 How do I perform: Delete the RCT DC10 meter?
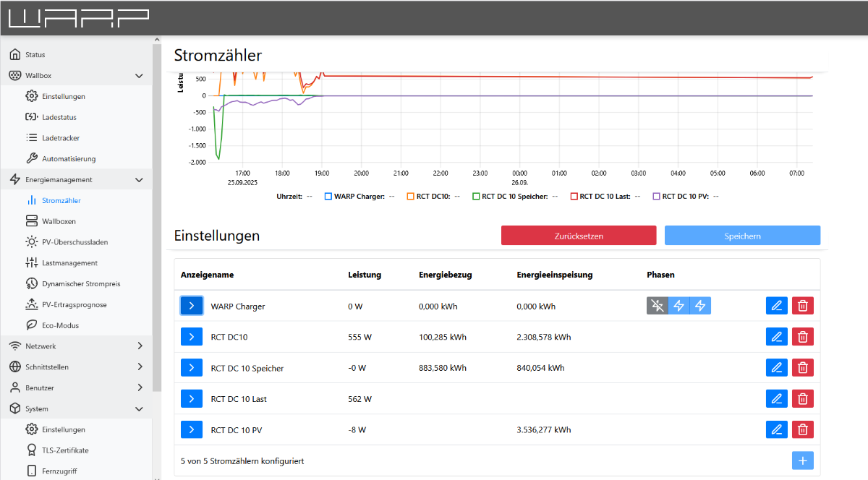click(x=802, y=337)
